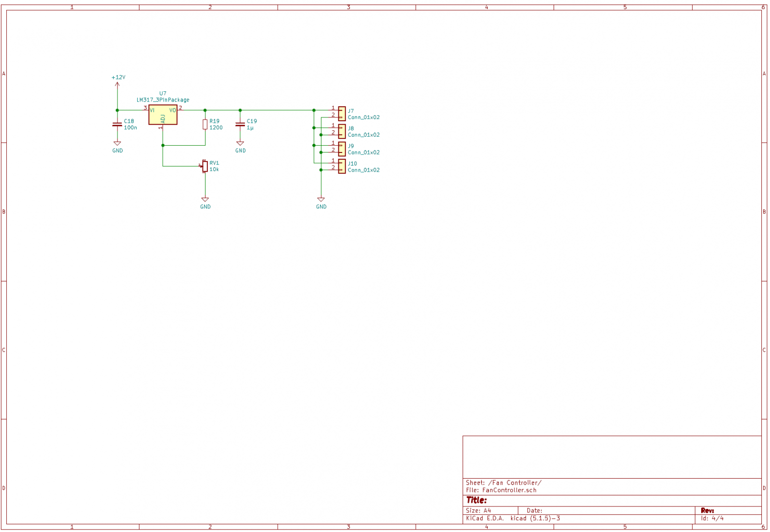Screen dimensions: 770x532
Task: Click the 'LM317_3PinPackage' value label
Action: pyautogui.click(x=163, y=100)
